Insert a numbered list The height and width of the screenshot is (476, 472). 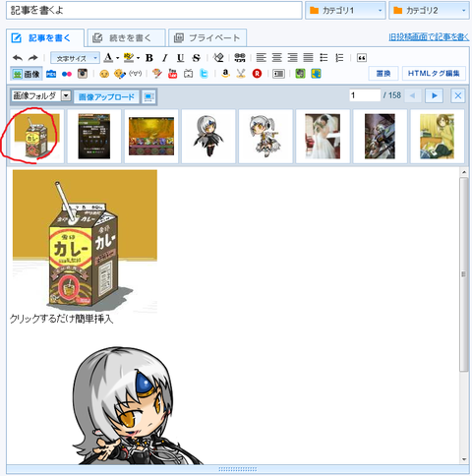339,58
